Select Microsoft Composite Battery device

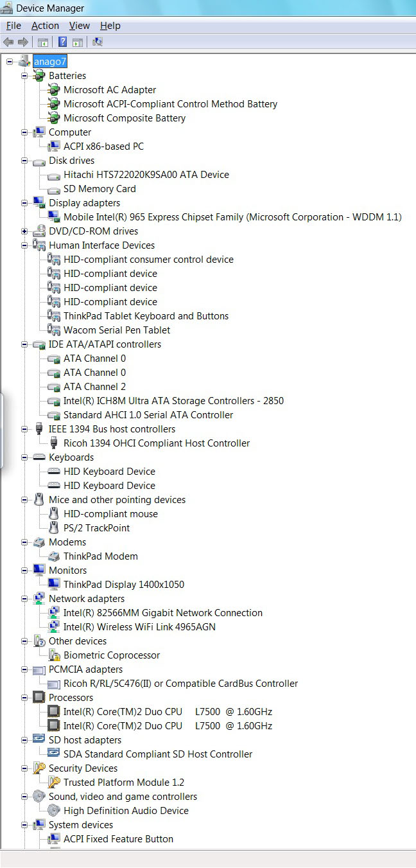(125, 118)
